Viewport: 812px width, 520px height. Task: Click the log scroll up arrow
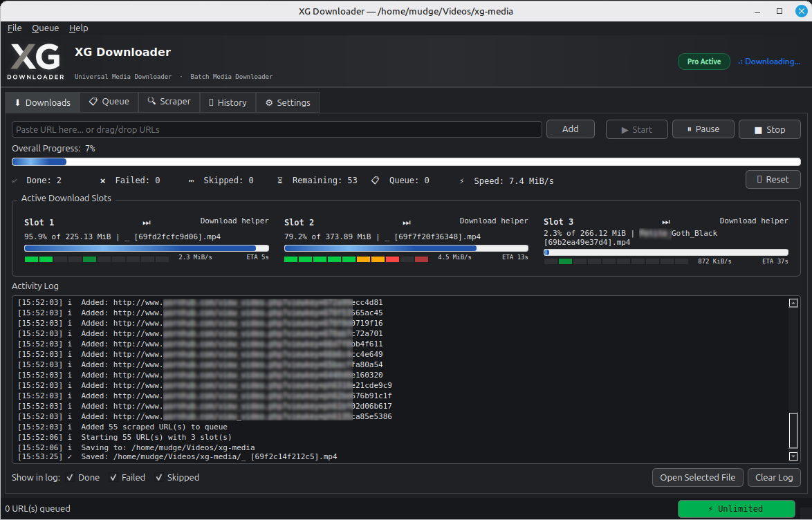[793, 303]
